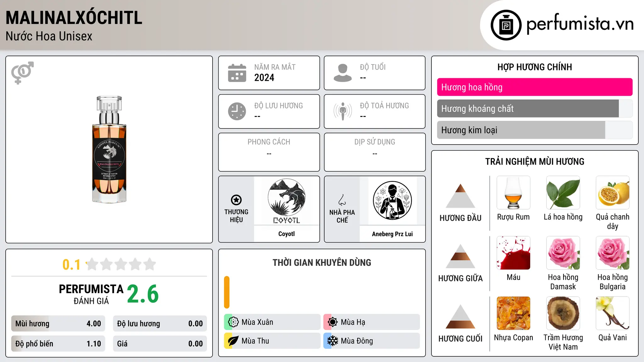Click the nose icon above Nhà pha chế
This screenshot has height=362, width=644.
[x=342, y=200]
